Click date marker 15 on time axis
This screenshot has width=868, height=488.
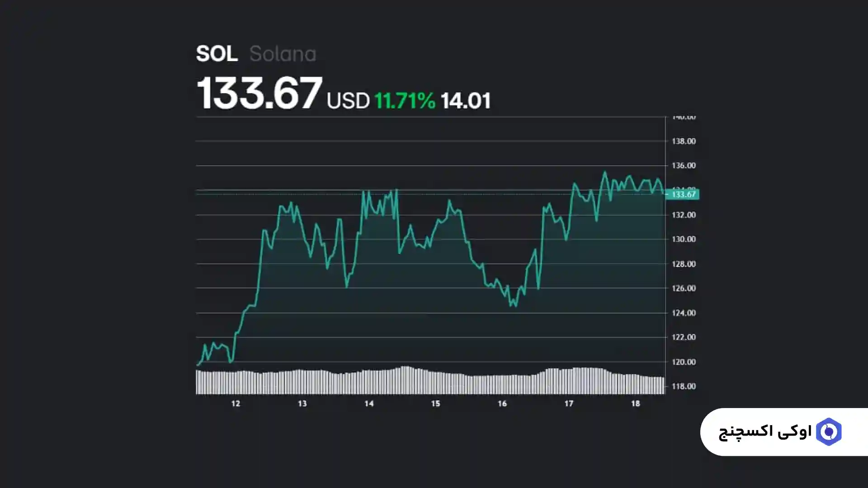[x=435, y=404]
